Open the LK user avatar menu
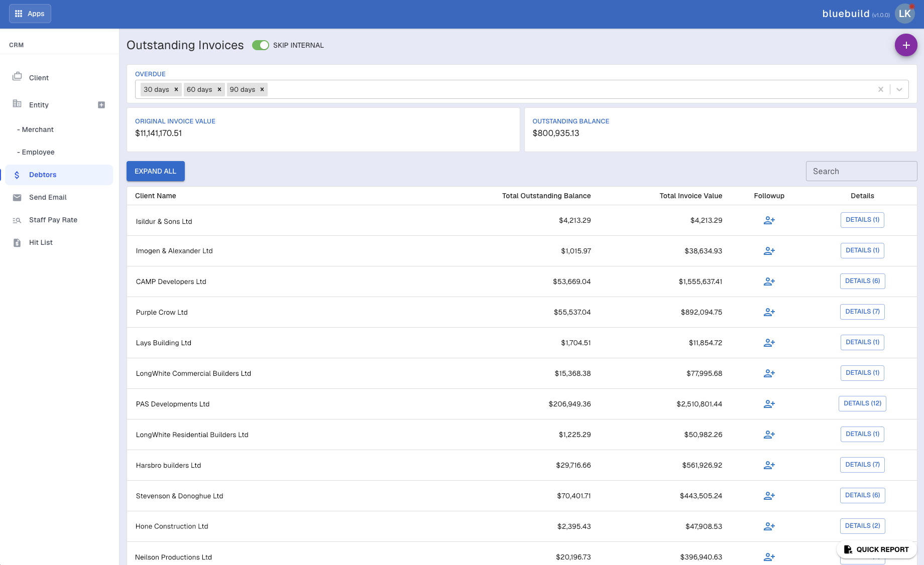The height and width of the screenshot is (565, 924). (905, 14)
